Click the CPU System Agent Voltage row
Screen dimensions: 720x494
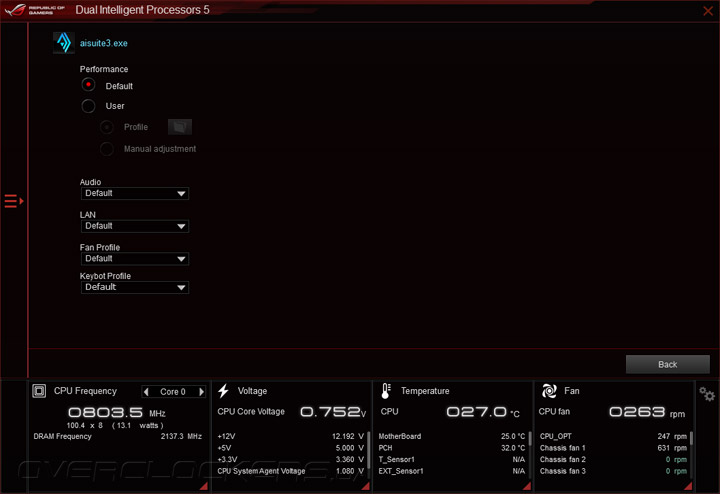tap(291, 471)
